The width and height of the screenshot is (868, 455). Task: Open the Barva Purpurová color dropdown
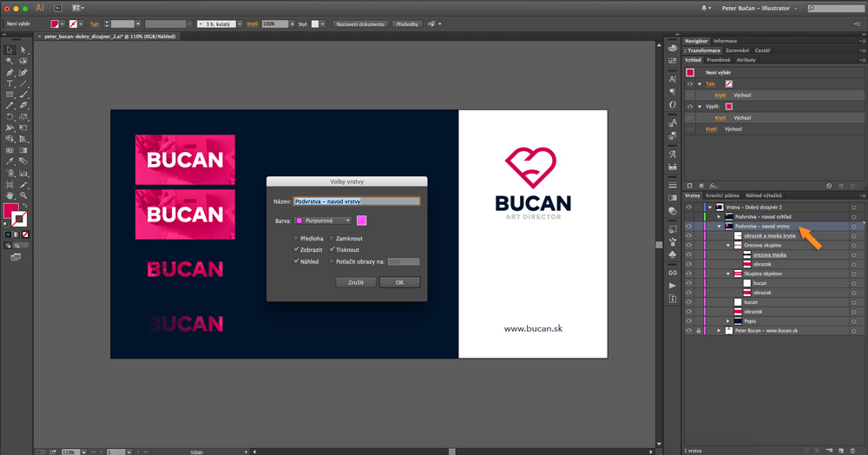[323, 221]
